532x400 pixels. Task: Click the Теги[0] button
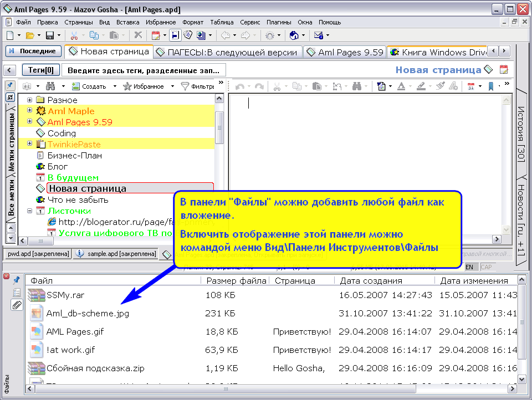[x=40, y=70]
